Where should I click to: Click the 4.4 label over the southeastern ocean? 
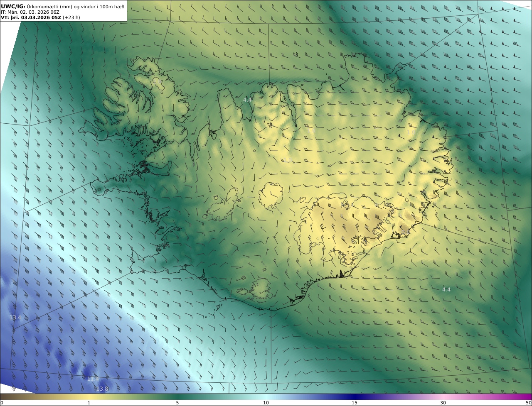446,289
